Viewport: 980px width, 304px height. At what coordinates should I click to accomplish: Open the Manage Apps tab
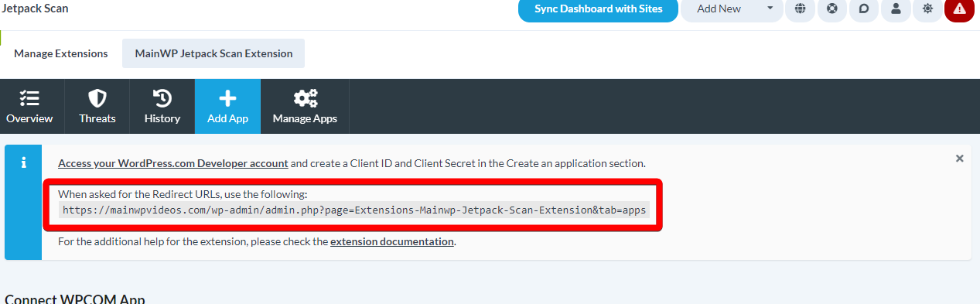tap(305, 106)
